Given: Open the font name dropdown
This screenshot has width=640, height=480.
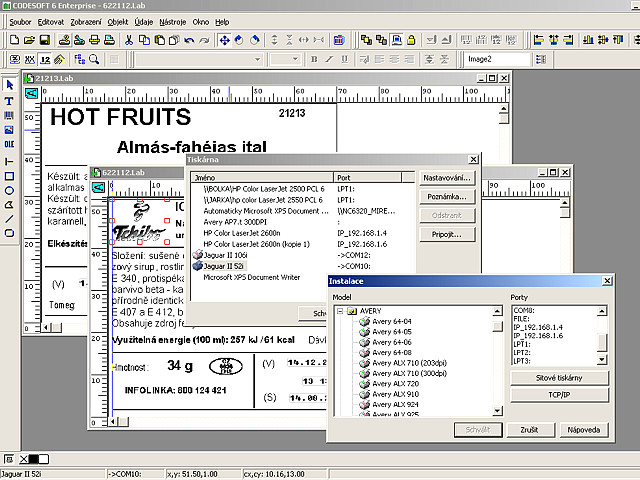Looking at the screenshot, I should [x=257, y=60].
